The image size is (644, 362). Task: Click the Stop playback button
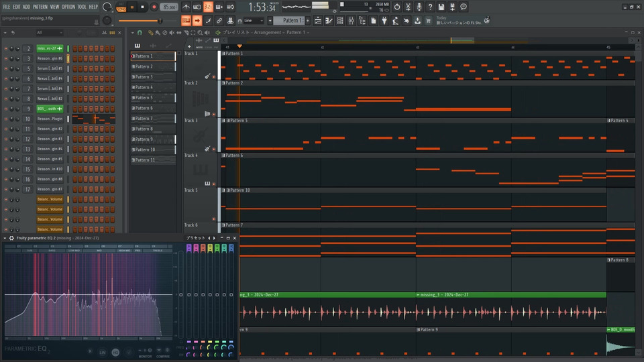(142, 7)
